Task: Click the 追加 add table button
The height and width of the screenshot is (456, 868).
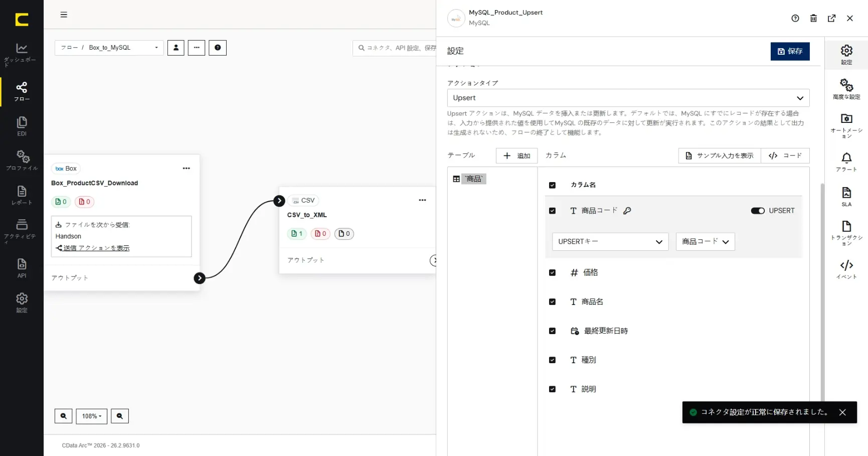Action: [x=516, y=156]
